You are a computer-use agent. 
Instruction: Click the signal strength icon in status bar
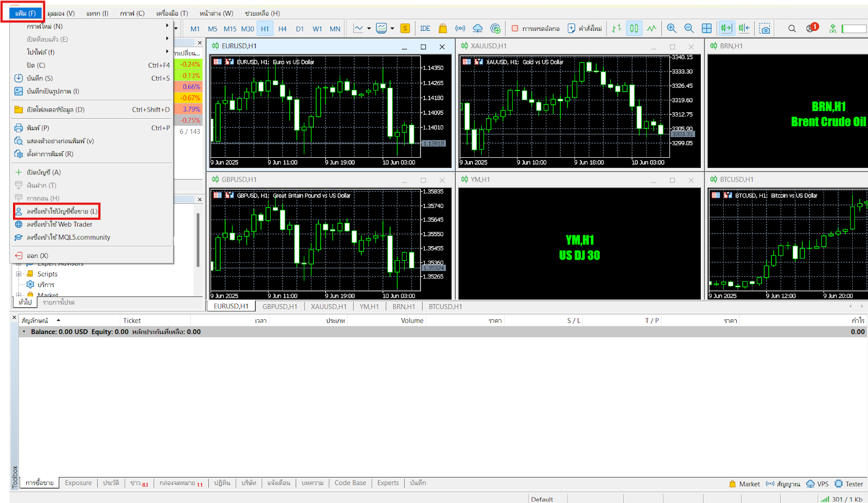825,499
